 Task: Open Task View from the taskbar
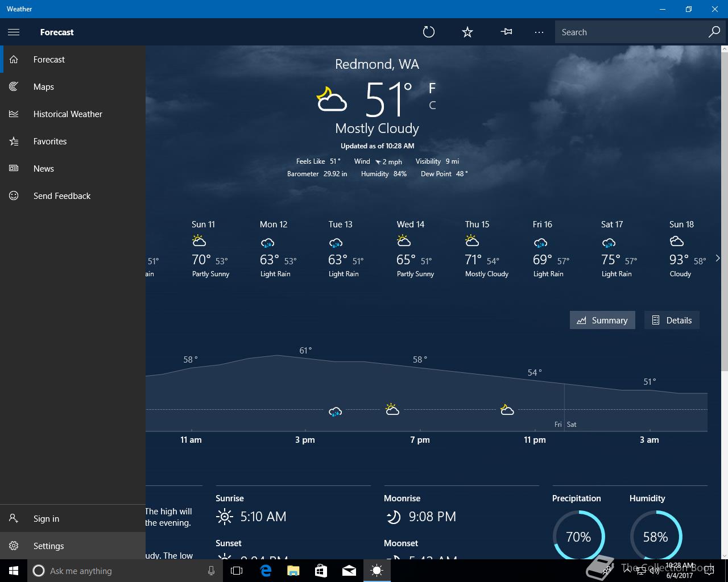coord(237,571)
